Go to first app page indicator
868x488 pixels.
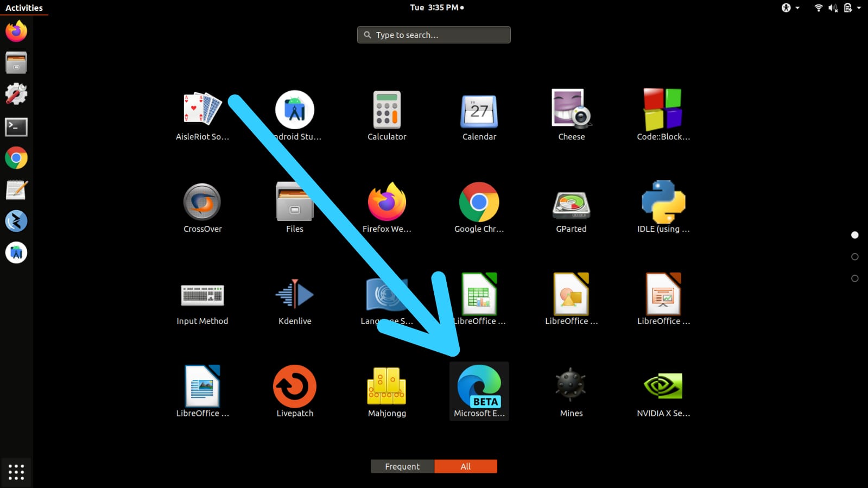855,235
